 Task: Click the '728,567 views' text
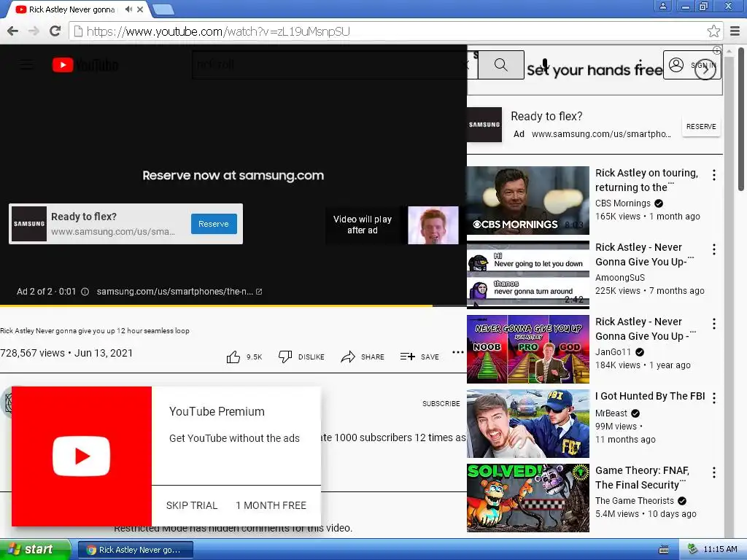[32, 353]
